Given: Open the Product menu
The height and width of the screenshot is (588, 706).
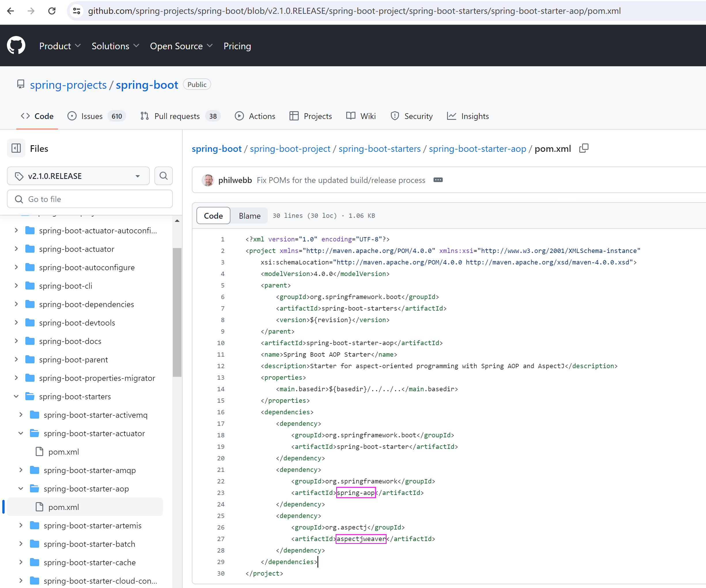Looking at the screenshot, I should pos(60,46).
